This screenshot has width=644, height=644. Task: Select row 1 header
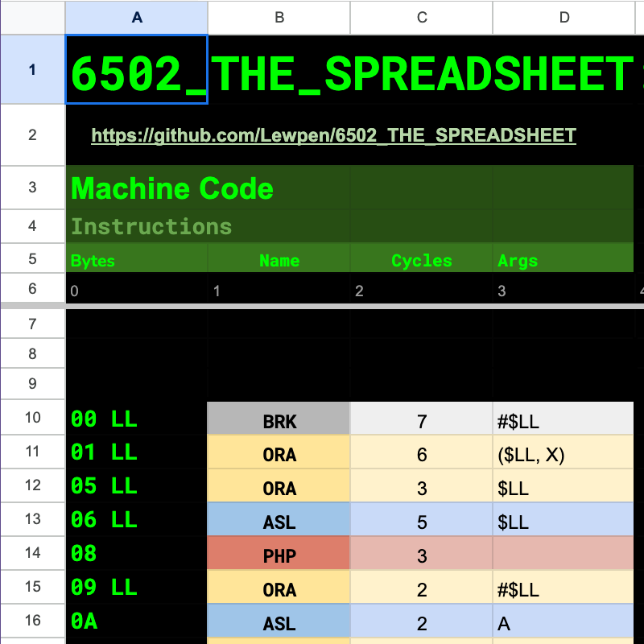click(x=32, y=70)
